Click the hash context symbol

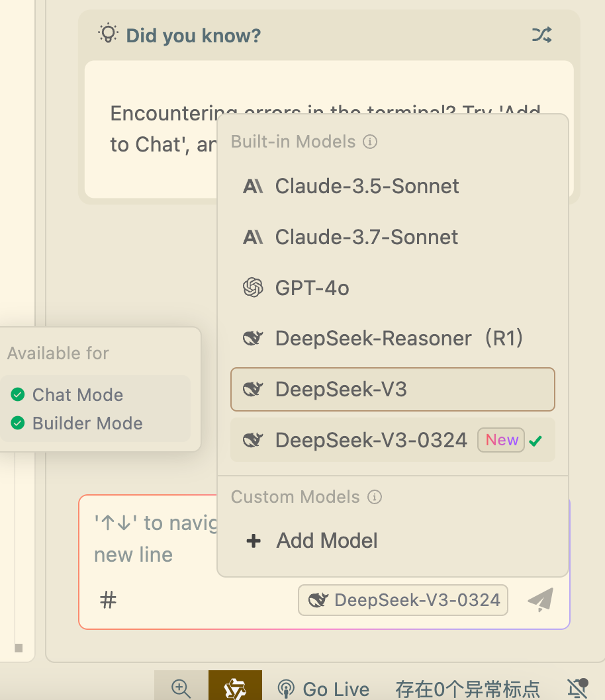[x=108, y=600]
